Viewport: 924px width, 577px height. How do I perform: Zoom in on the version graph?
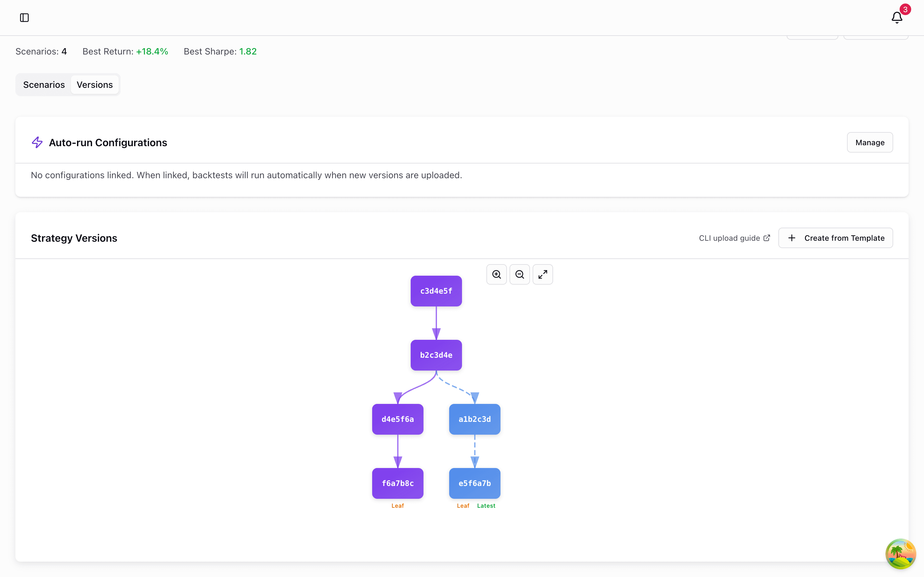tap(496, 274)
